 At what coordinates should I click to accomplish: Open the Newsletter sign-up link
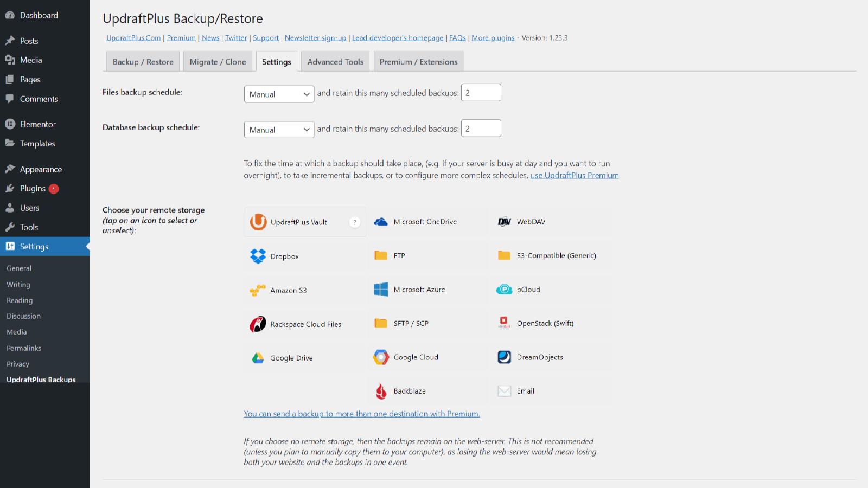click(315, 38)
